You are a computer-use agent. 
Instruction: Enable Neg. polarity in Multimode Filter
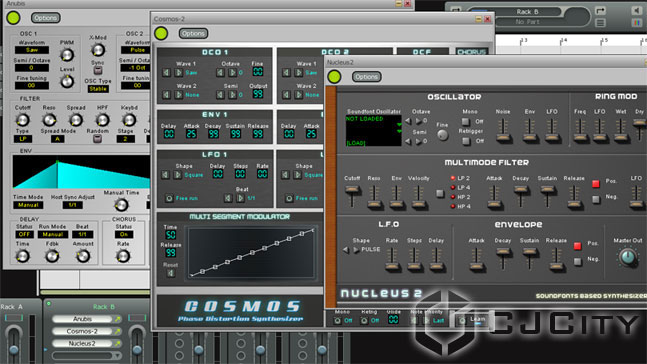tap(596, 199)
